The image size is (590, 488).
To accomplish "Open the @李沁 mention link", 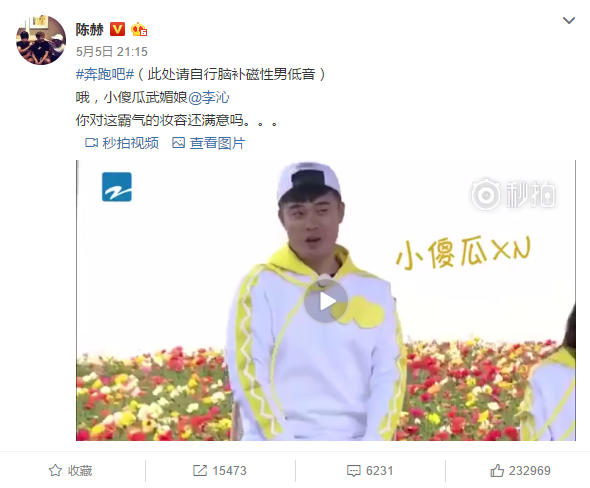I will pyautogui.click(x=208, y=97).
